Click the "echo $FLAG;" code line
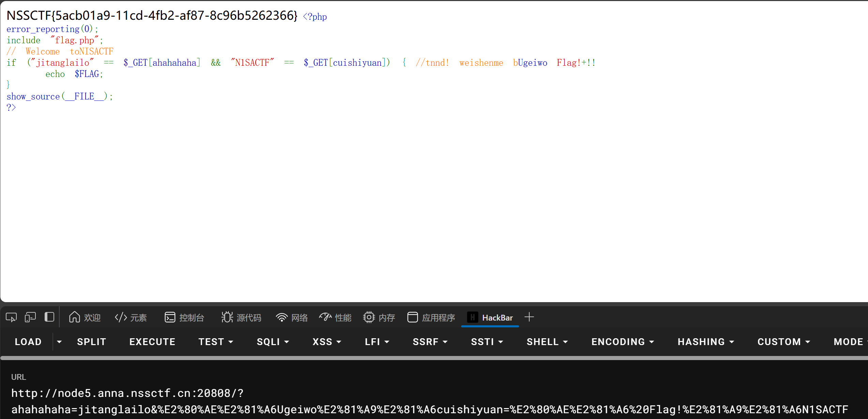This screenshot has height=419, width=868. tap(74, 74)
